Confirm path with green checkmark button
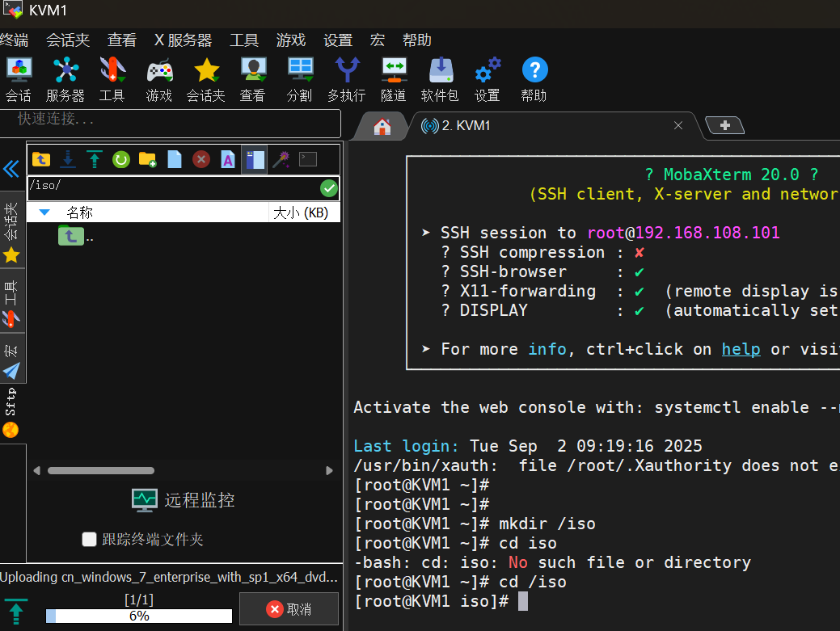Viewport: 840px width, 631px height. click(329, 188)
